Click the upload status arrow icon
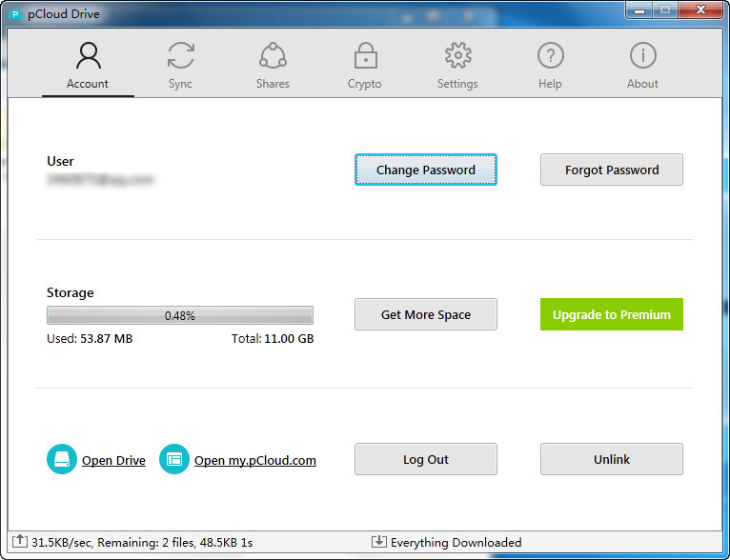Viewport: 730px width, 560px height. [x=20, y=541]
